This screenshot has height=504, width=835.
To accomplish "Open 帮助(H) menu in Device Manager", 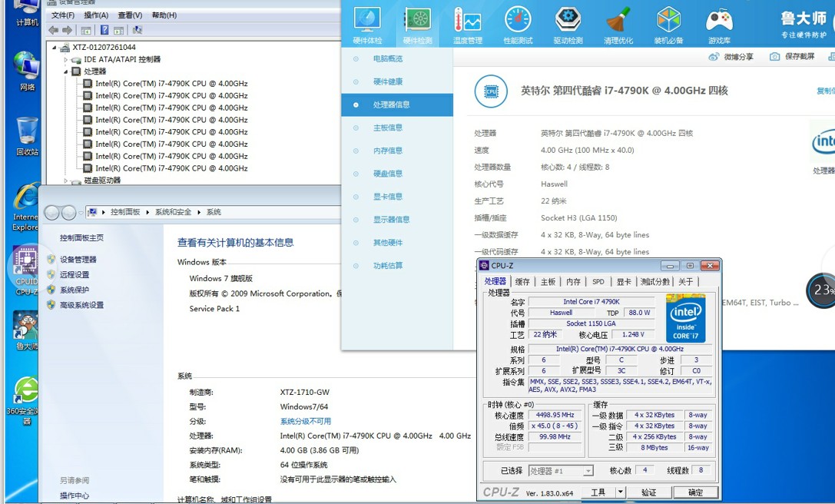I will point(164,15).
